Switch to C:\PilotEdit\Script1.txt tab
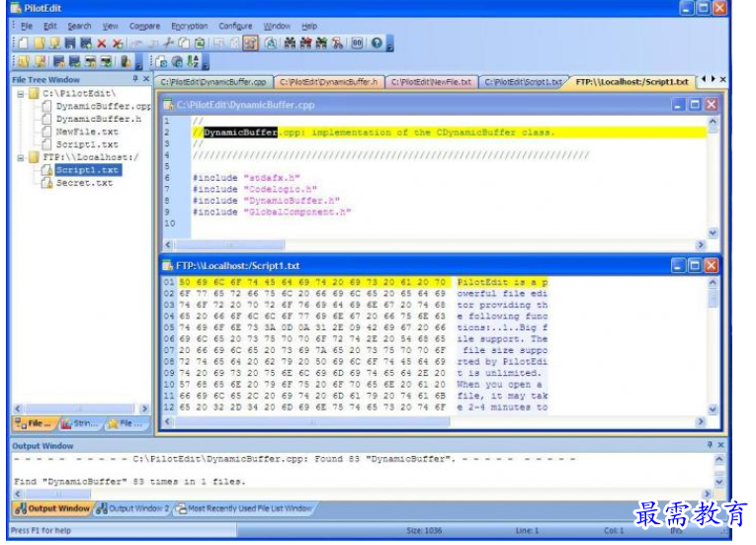Screen dimensions: 756x545 (523, 82)
